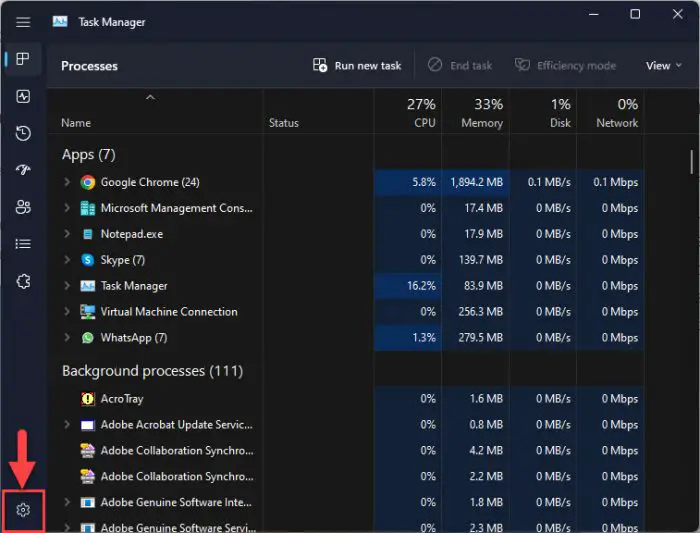Expand the Adobe Acrobat Update Service row
700x533 pixels.
tap(67, 424)
